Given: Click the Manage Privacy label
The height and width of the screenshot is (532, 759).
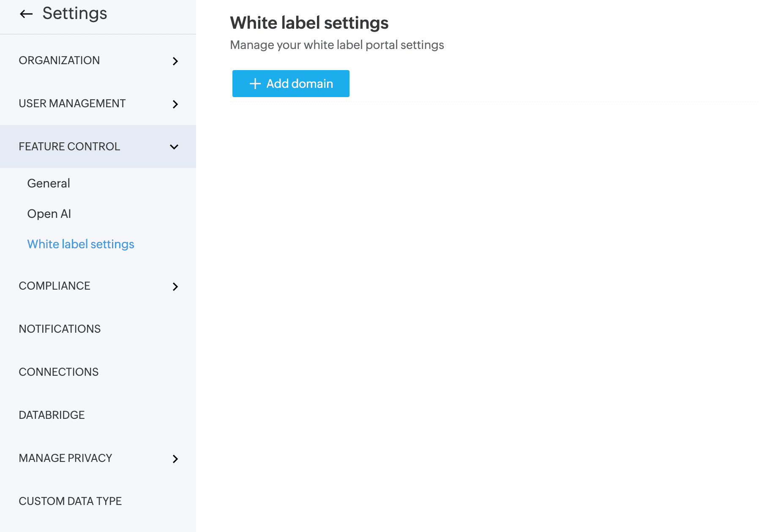Looking at the screenshot, I should click(x=66, y=458).
